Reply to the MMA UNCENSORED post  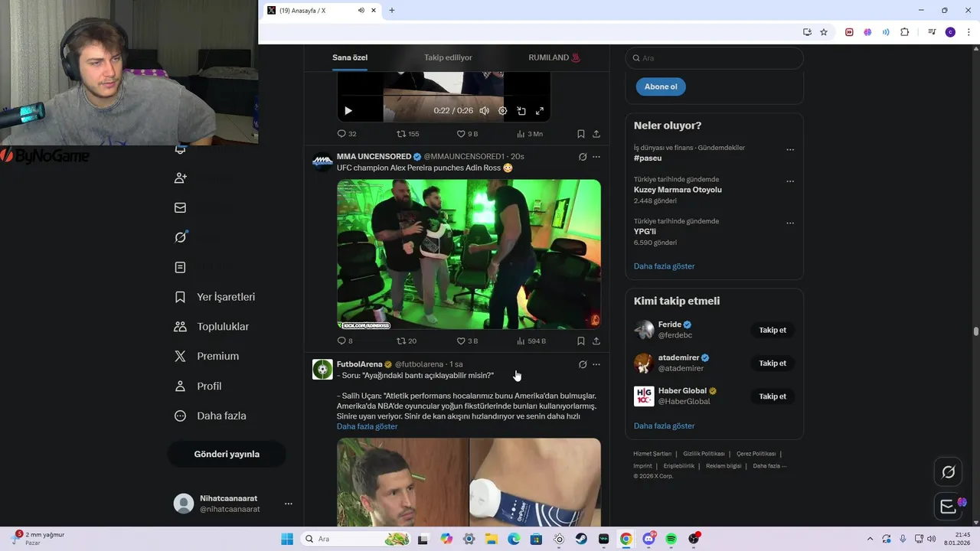[345, 341]
